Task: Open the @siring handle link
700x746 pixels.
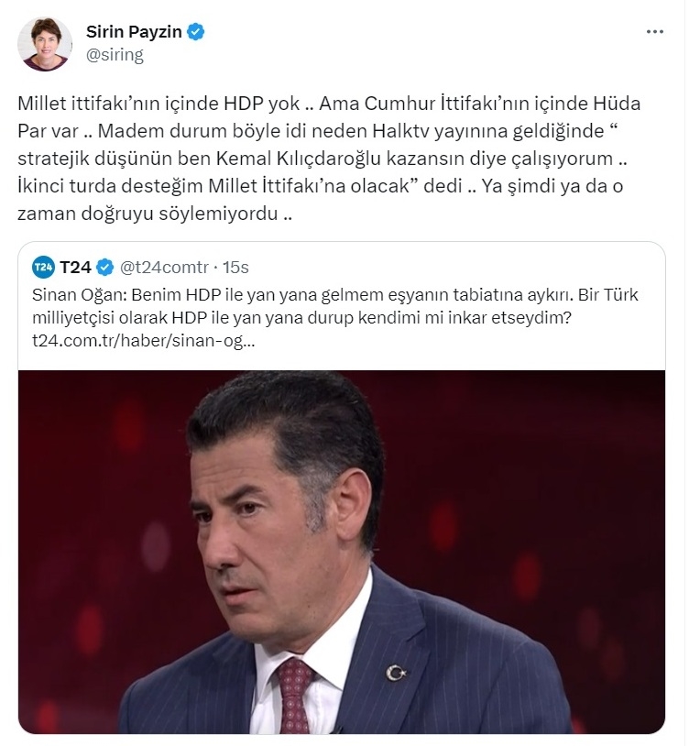Action: pyautogui.click(x=115, y=55)
